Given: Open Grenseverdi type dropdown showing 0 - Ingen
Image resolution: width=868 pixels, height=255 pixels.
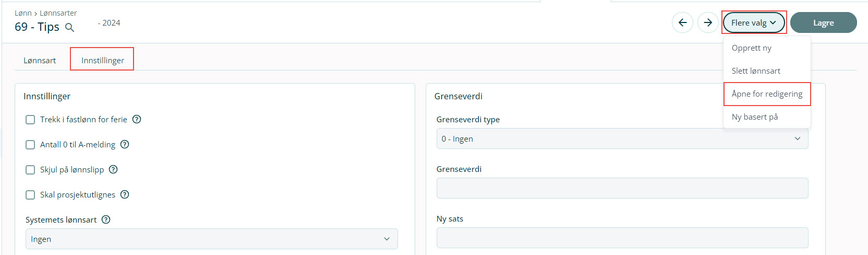Looking at the screenshot, I should tap(622, 138).
